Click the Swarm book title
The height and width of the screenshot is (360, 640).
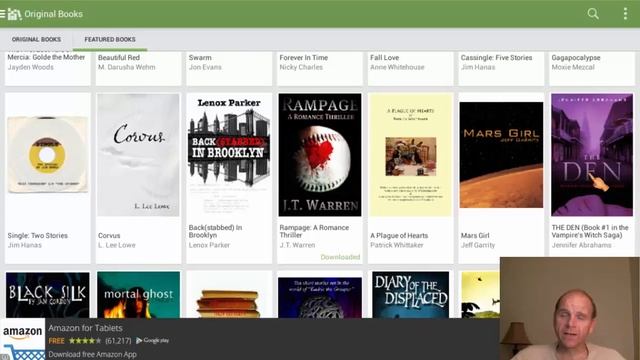pyautogui.click(x=200, y=58)
